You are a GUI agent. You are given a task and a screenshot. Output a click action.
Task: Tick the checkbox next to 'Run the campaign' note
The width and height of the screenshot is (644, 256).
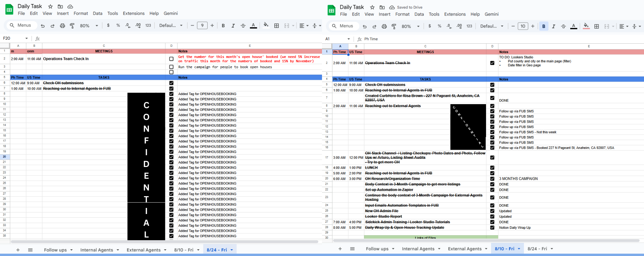(171, 67)
